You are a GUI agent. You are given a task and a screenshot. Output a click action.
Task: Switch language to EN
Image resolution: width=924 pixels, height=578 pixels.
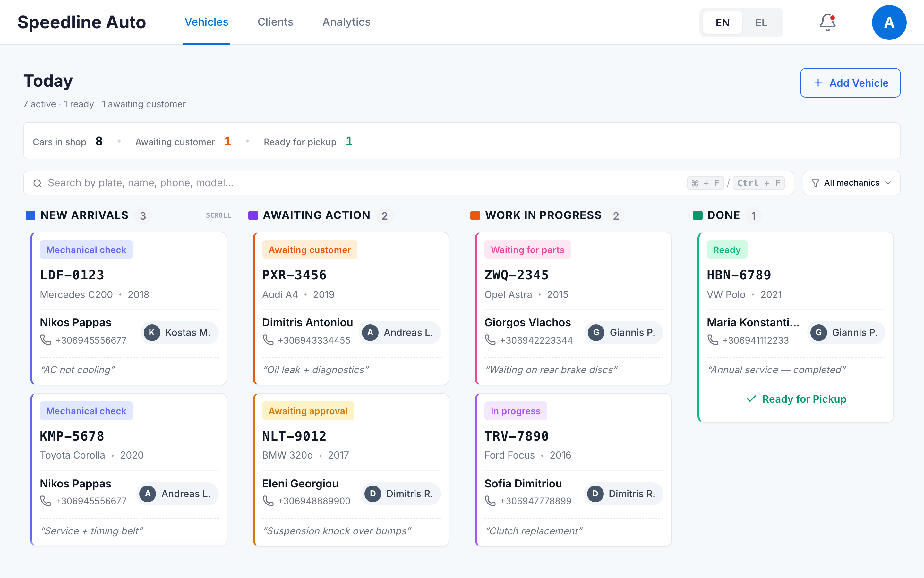(723, 22)
